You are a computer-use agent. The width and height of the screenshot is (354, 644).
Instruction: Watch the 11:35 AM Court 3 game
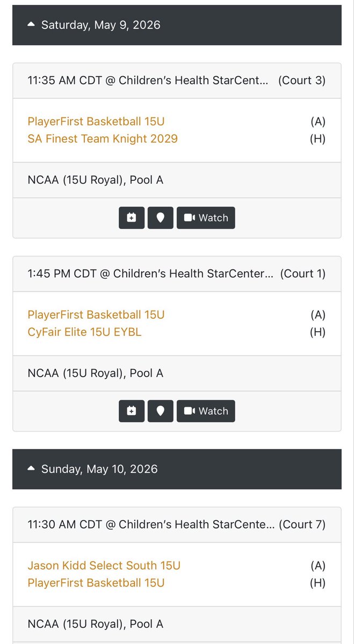pos(206,218)
